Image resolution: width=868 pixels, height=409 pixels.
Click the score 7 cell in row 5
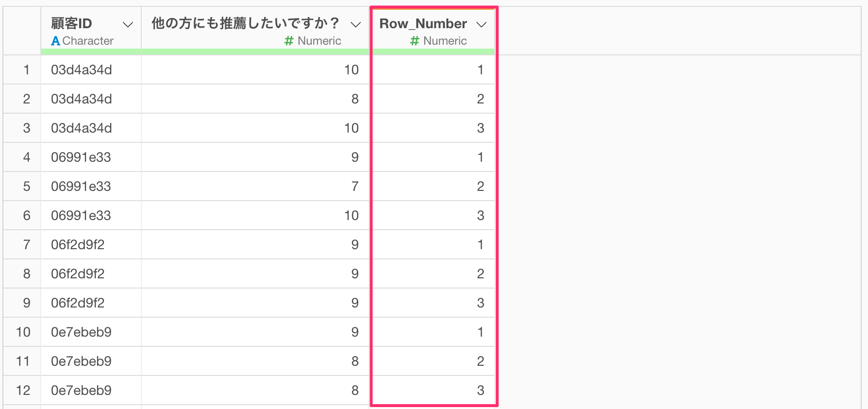pyautogui.click(x=355, y=187)
